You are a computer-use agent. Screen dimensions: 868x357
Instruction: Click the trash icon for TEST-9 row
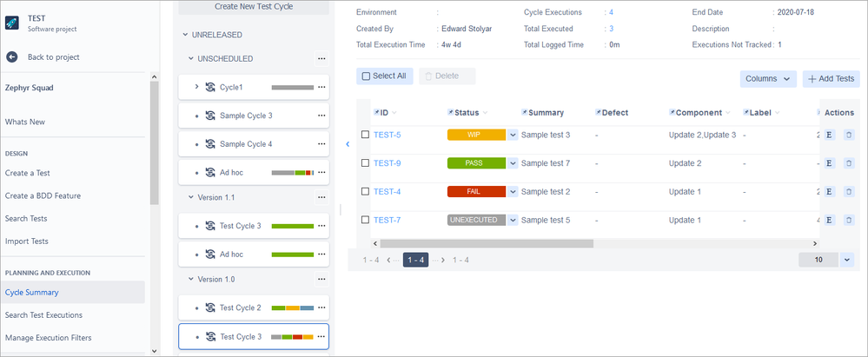pyautogui.click(x=849, y=163)
